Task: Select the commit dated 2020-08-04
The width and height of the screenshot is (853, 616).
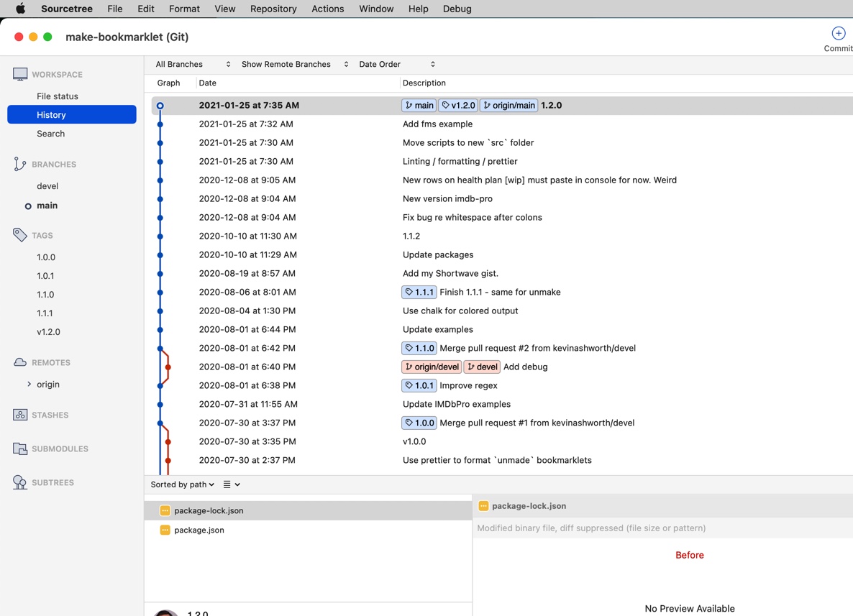Action: point(432,311)
